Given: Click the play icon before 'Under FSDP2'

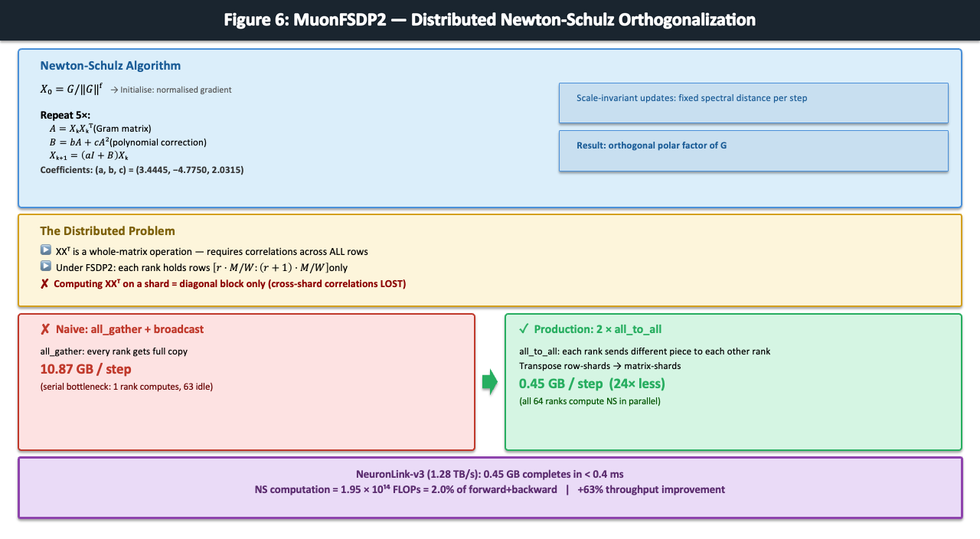Looking at the screenshot, I should (46, 267).
